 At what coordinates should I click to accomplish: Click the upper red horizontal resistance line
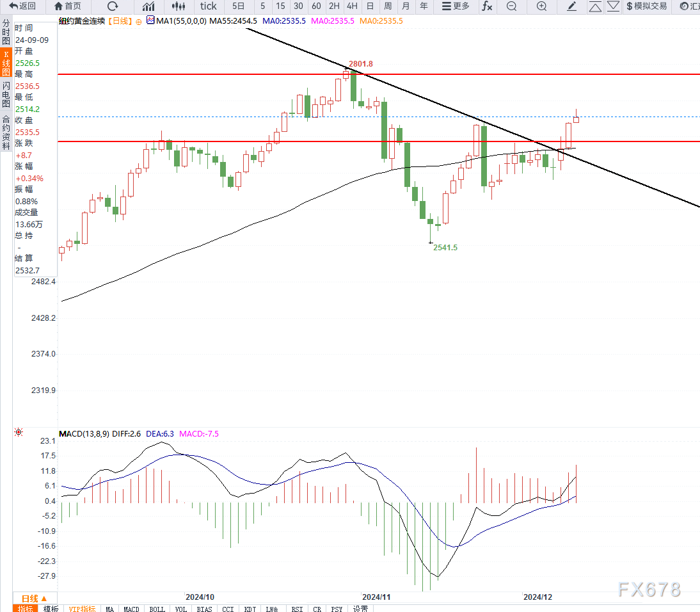point(448,74)
